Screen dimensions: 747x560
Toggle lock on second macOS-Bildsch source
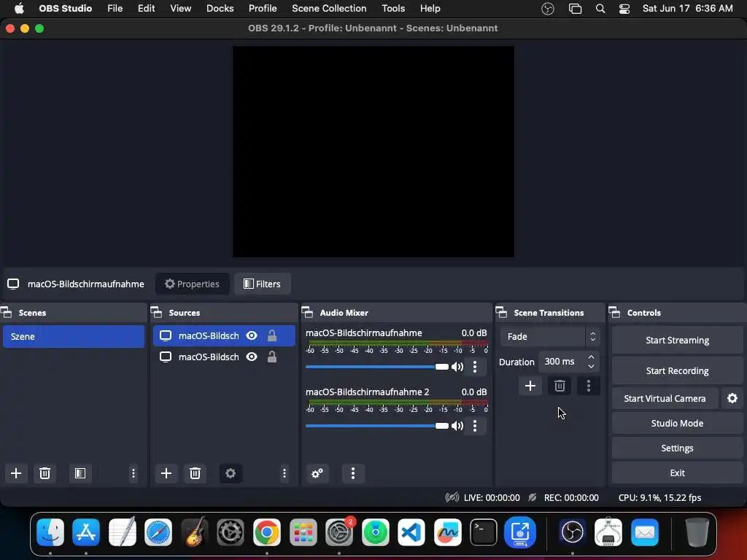tap(272, 357)
